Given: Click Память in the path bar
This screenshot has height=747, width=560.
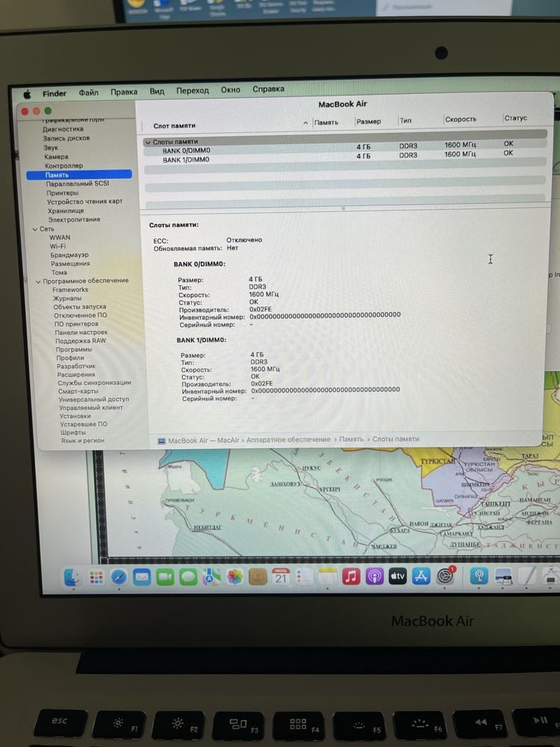Looking at the screenshot, I should (351, 439).
